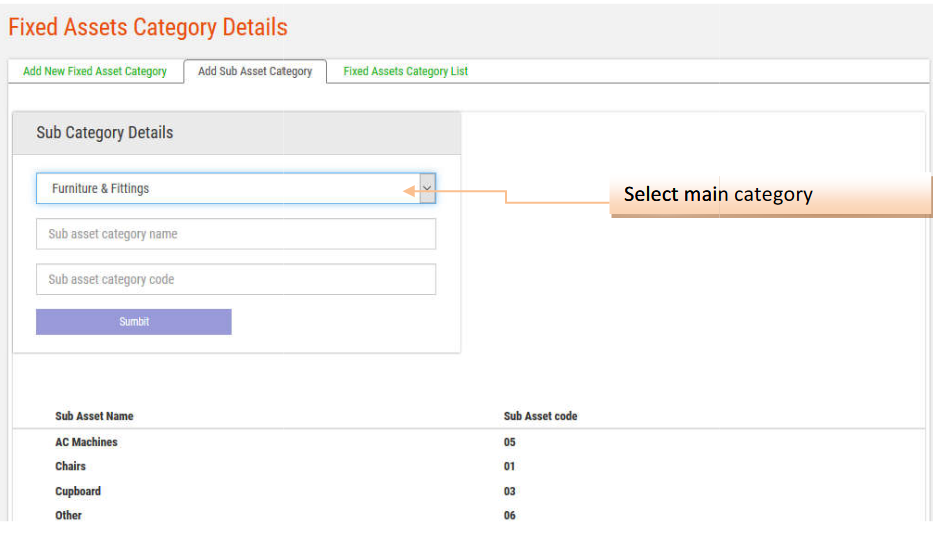Focus the Sub asset category code field
This screenshot has height=537, width=933.
[x=236, y=280]
